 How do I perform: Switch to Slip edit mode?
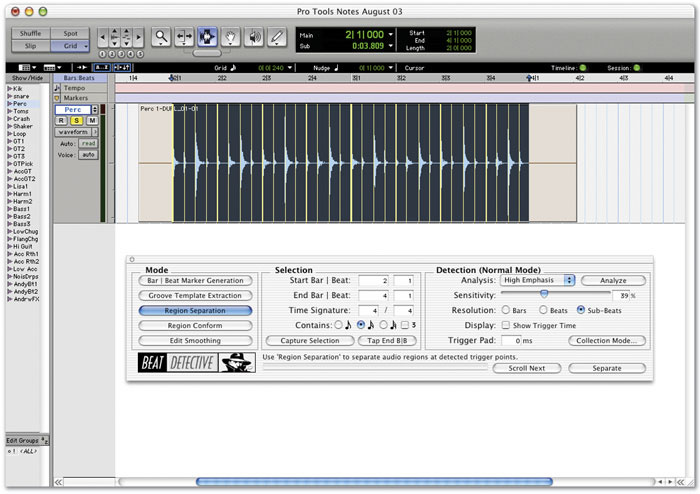30,46
